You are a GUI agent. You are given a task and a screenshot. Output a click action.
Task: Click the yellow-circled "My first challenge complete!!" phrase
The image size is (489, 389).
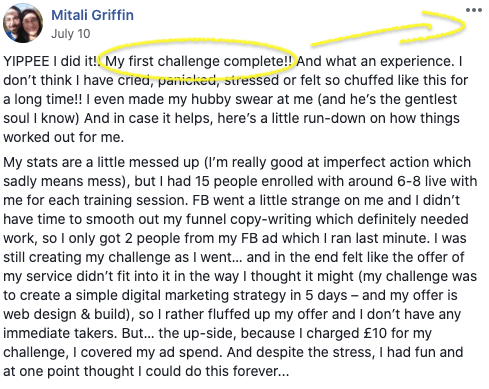[199, 61]
